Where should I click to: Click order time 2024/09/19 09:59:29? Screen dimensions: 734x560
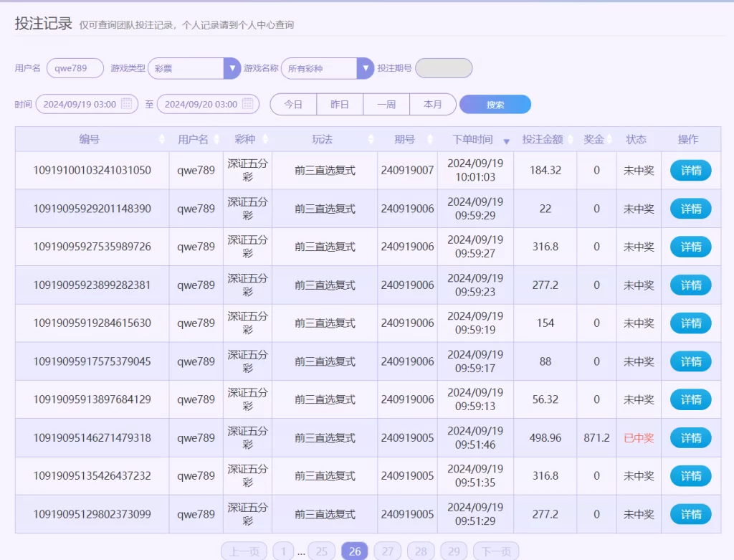coord(475,209)
